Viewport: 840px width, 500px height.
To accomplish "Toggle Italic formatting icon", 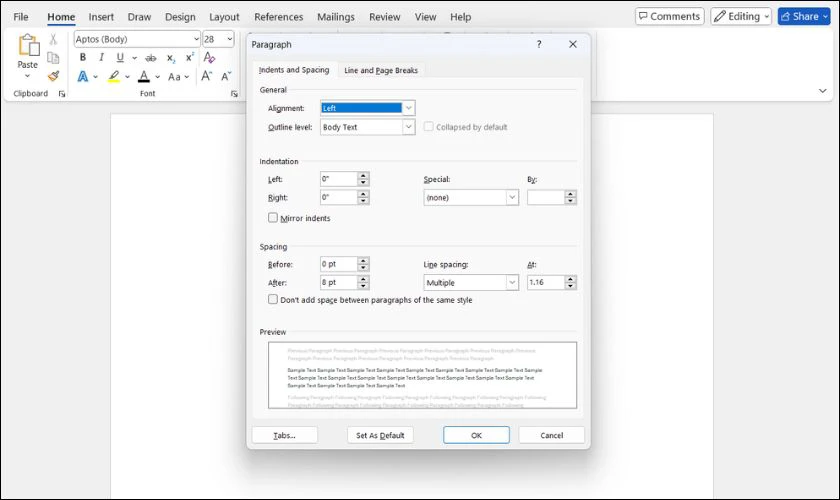I will pos(101,57).
